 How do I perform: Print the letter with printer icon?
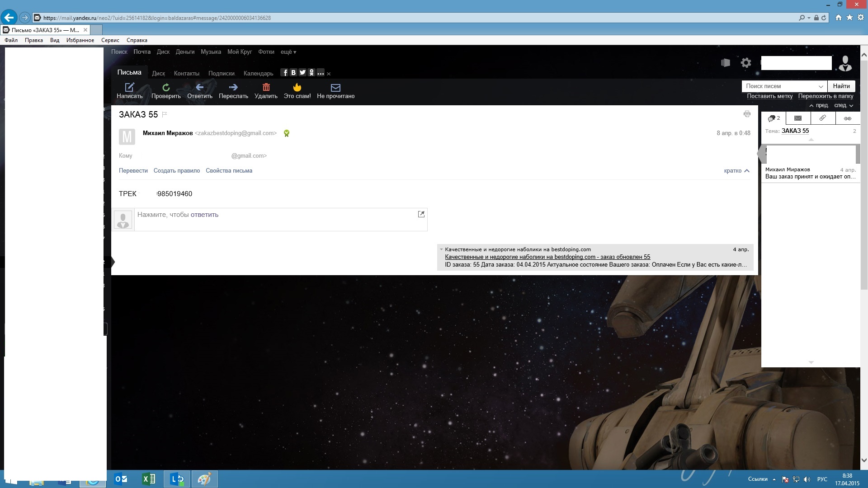747,114
